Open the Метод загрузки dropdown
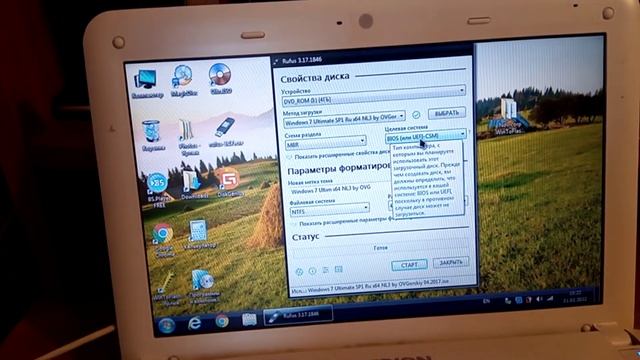The image size is (640, 360). pyautogui.click(x=344, y=120)
